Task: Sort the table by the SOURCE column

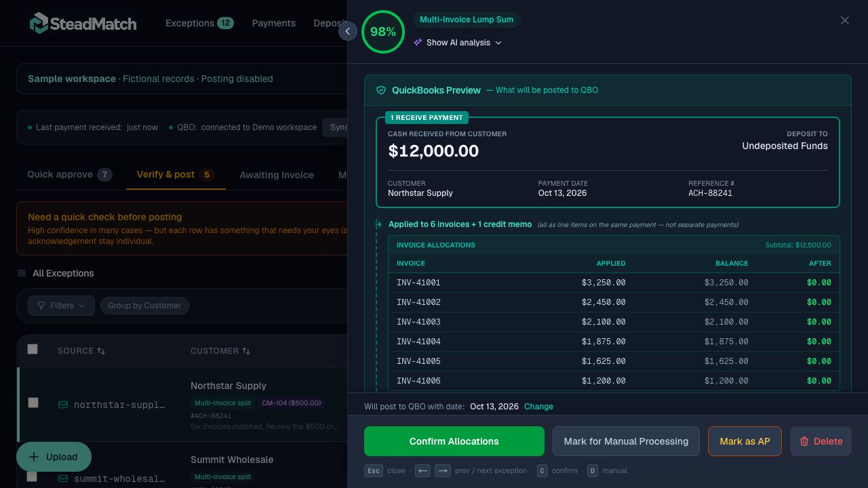Action: (81, 351)
